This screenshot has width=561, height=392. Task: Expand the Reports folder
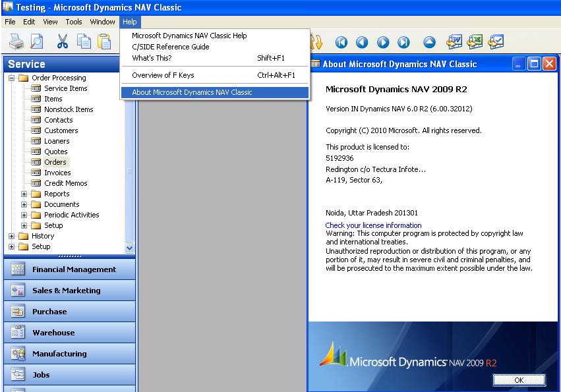click(24, 194)
